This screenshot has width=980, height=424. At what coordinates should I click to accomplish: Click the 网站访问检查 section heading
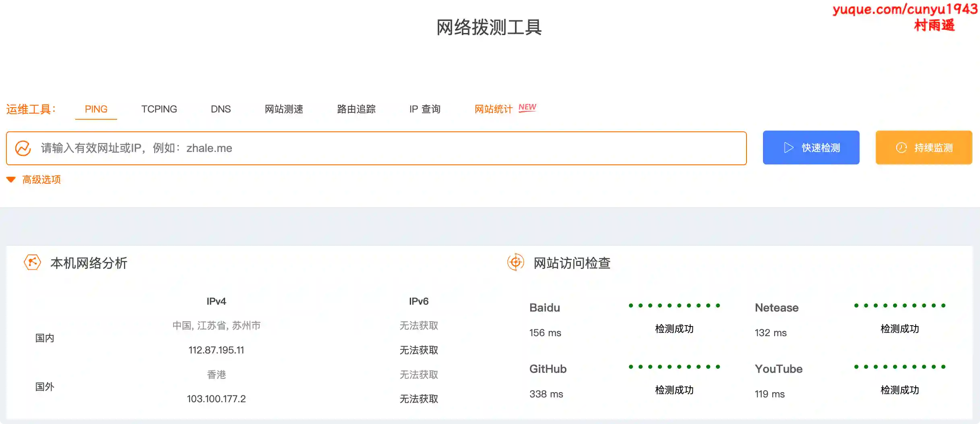[x=572, y=263]
